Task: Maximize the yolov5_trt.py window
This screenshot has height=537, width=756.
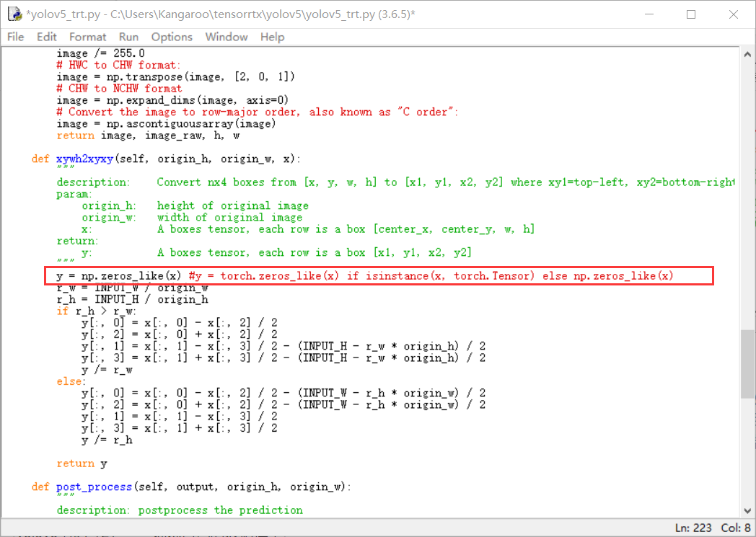Action: [x=691, y=14]
